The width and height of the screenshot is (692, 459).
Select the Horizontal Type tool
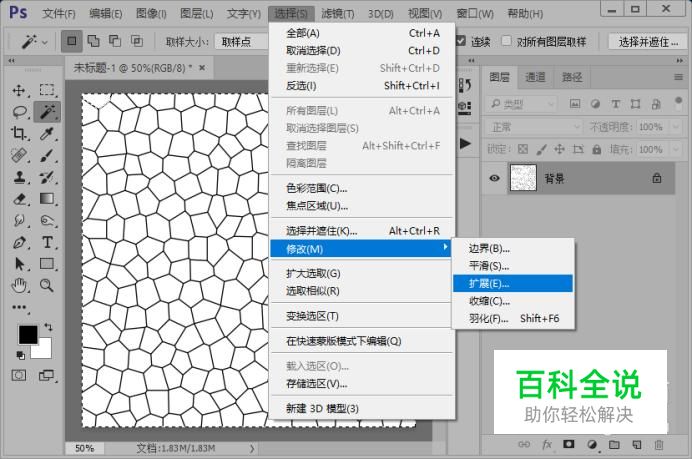(47, 242)
